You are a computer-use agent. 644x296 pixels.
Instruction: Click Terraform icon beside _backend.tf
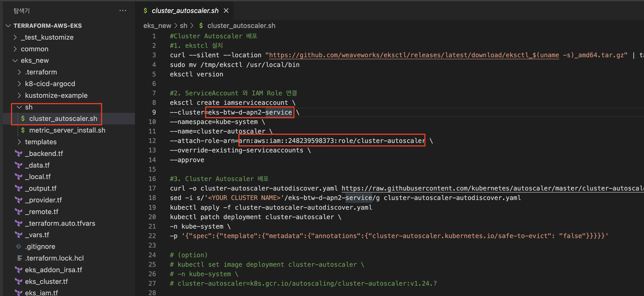click(19, 153)
